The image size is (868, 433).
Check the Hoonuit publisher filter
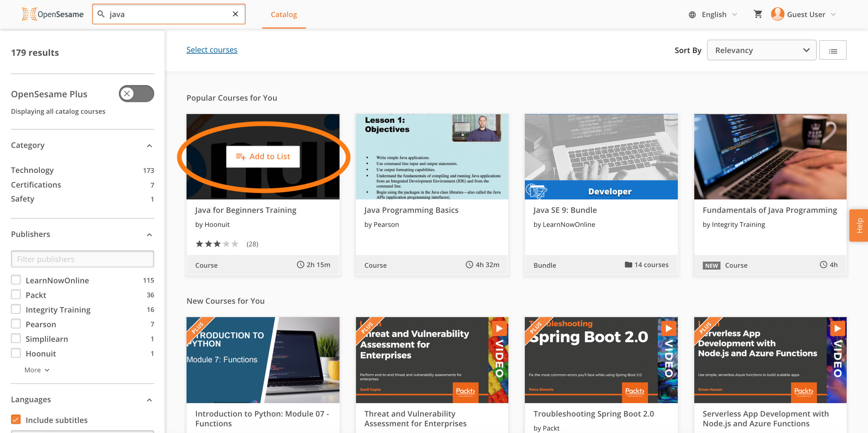click(16, 353)
